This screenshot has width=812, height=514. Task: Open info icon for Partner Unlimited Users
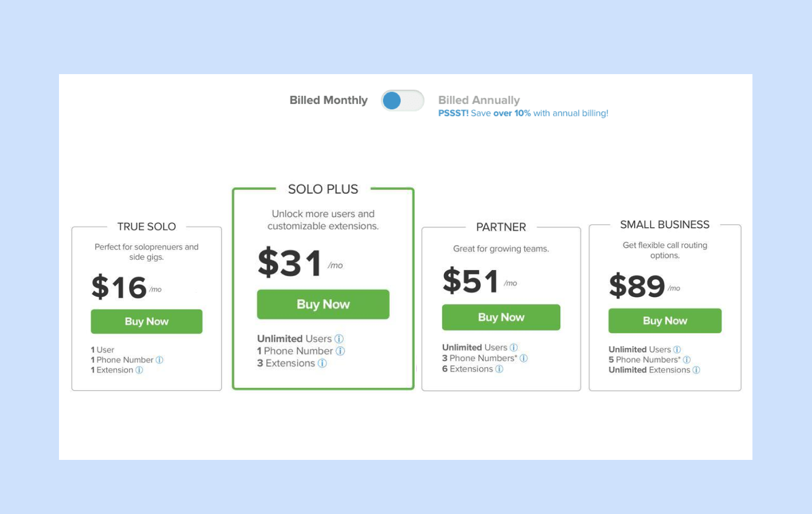tap(514, 347)
